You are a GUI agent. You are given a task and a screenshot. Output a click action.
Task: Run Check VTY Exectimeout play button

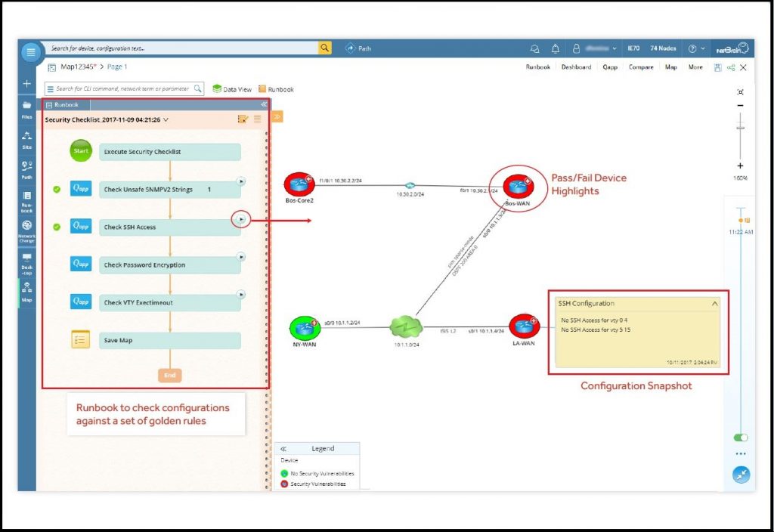[x=240, y=295]
